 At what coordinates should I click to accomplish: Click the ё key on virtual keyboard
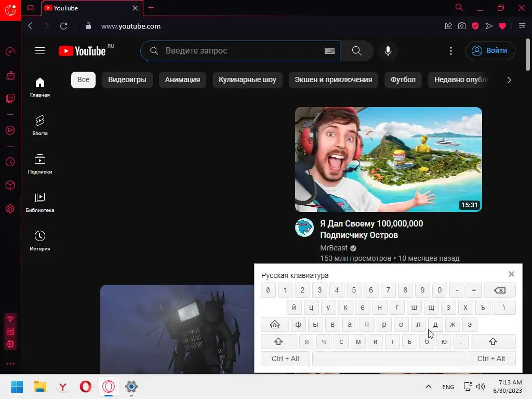click(269, 290)
